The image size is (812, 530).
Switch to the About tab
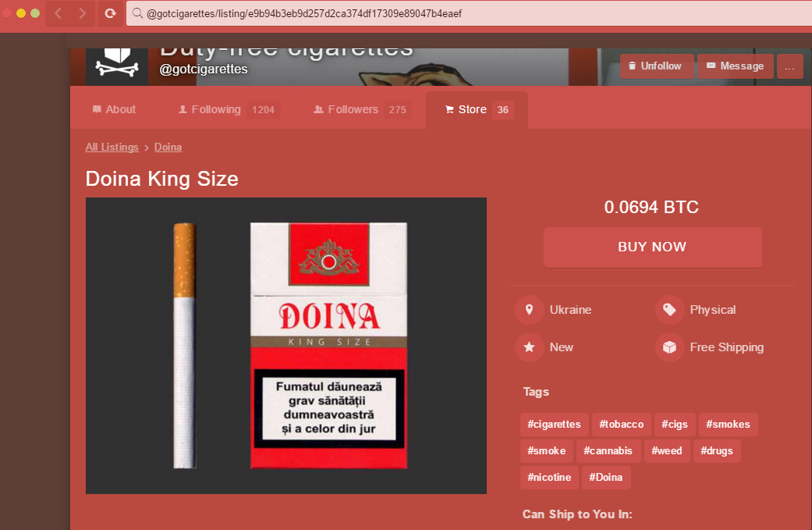(x=114, y=109)
